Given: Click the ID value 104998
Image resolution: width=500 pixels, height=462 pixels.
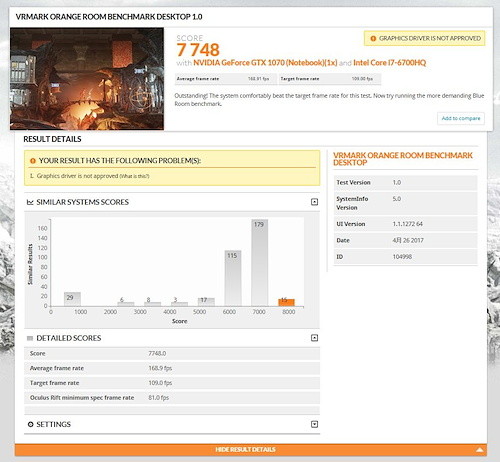Looking at the screenshot, I should (402, 257).
